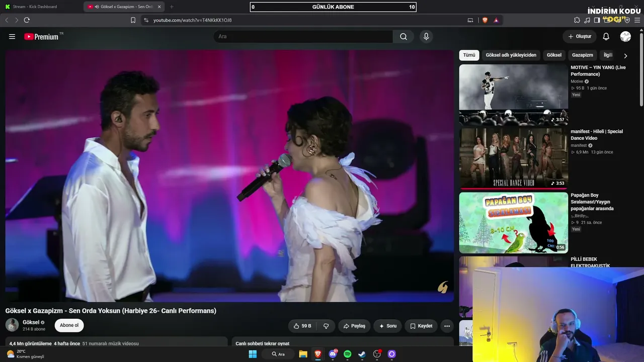Go back in browser history
The height and width of the screenshot is (362, 644).
tap(7, 20)
